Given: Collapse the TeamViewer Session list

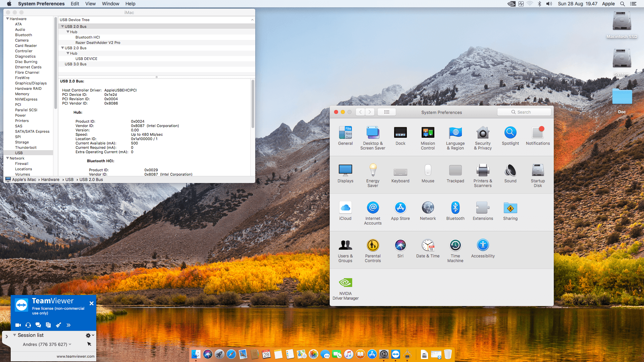Looking at the screenshot, I should 14,335.
